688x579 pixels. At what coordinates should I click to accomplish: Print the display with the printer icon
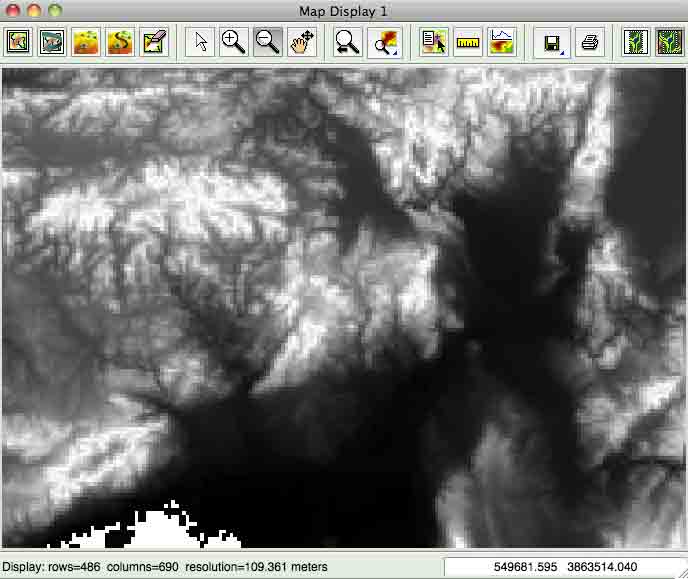tap(590, 42)
